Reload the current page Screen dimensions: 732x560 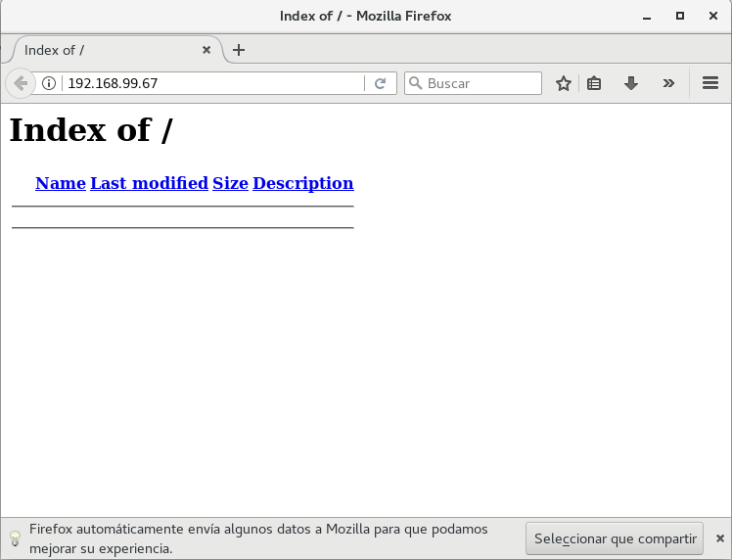pyautogui.click(x=381, y=84)
